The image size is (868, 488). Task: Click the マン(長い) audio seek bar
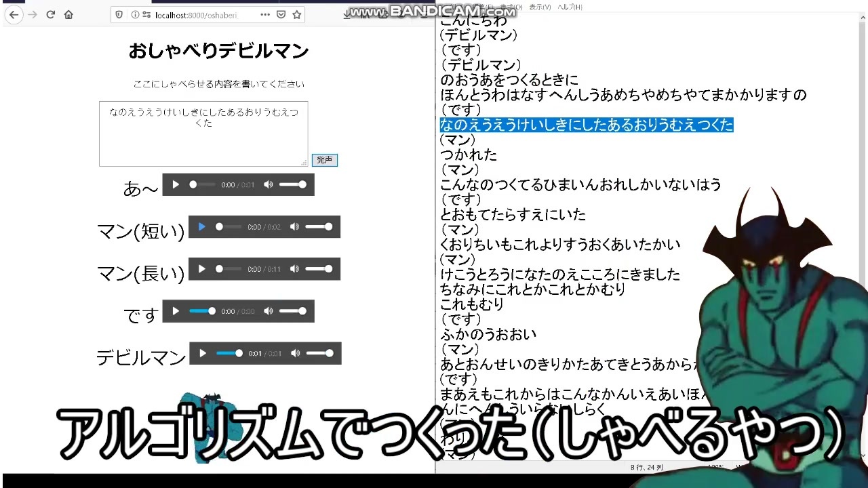tap(229, 268)
